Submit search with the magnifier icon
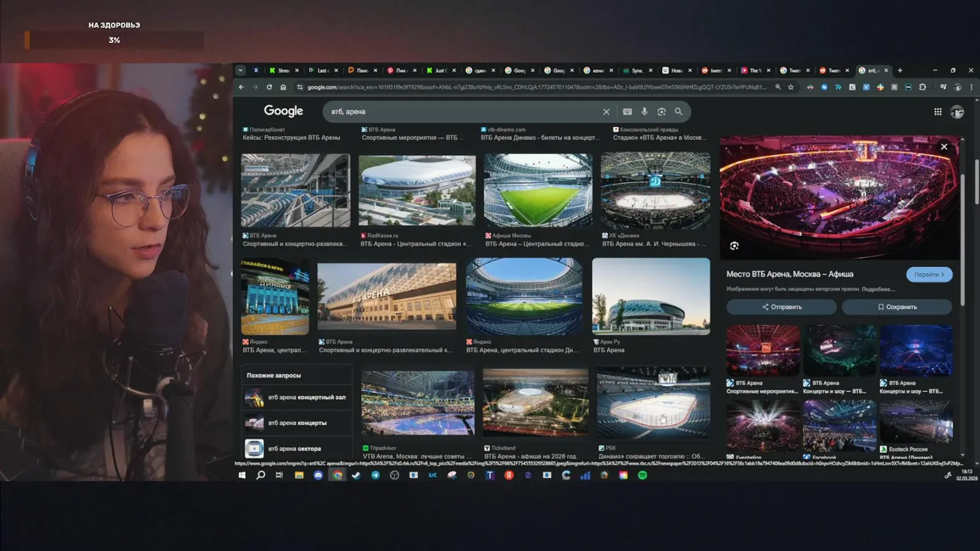980x551 pixels. tap(678, 112)
